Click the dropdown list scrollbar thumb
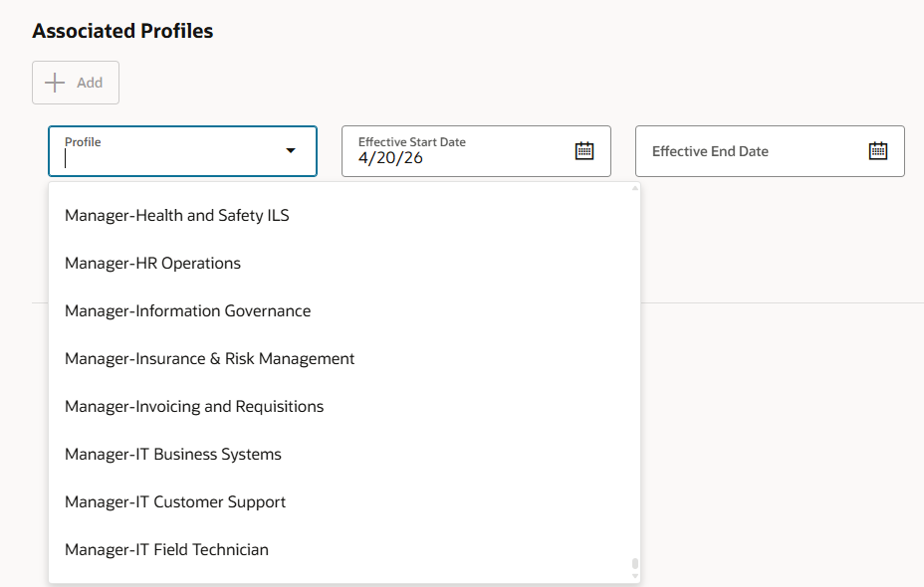The height and width of the screenshot is (587, 924). coord(634,563)
